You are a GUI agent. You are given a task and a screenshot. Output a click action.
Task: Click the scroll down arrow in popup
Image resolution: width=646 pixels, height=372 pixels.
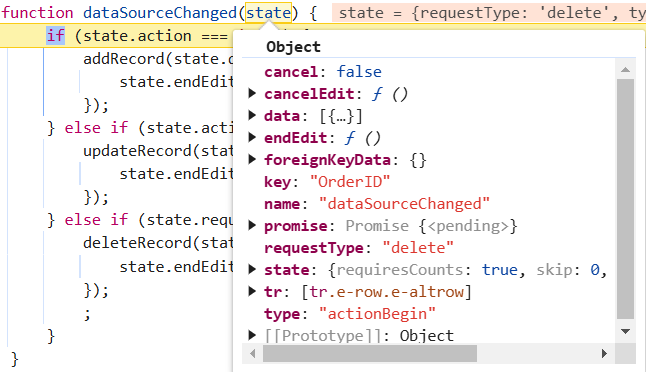click(x=625, y=332)
